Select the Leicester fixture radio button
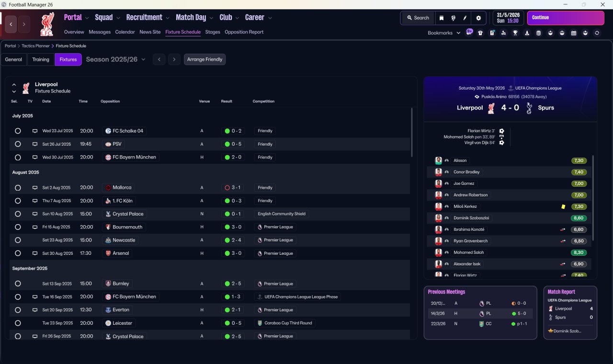The height and width of the screenshot is (364, 613). click(18, 323)
